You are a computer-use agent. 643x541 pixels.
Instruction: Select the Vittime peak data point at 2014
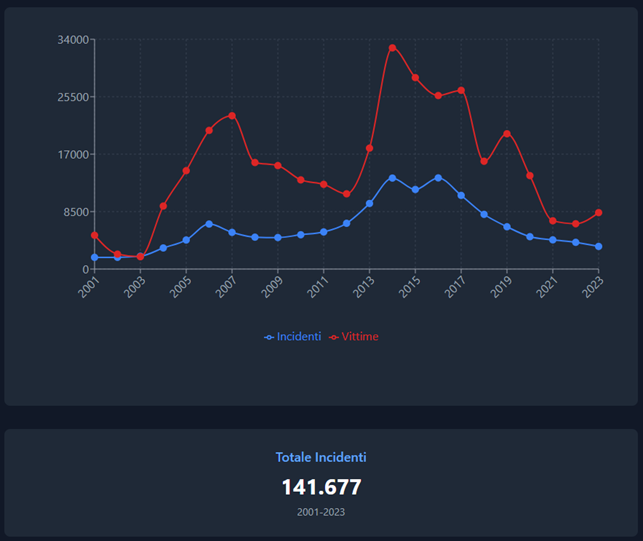[x=392, y=47]
